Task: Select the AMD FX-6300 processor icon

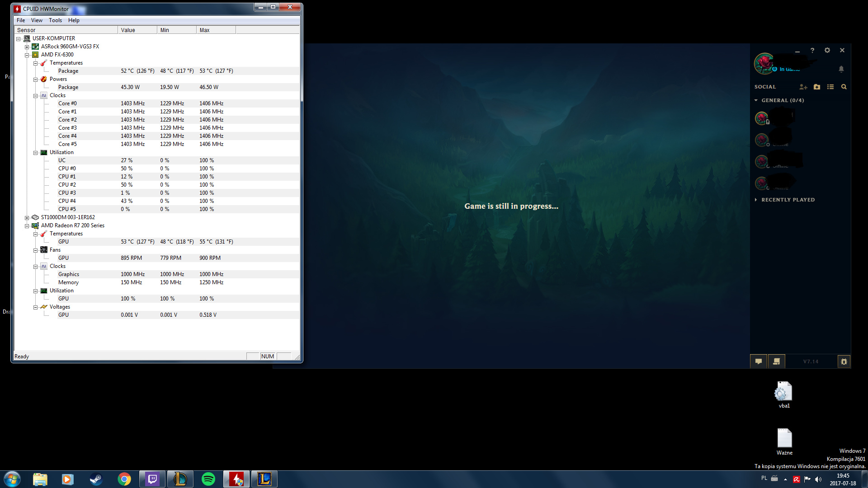Action: (35, 55)
